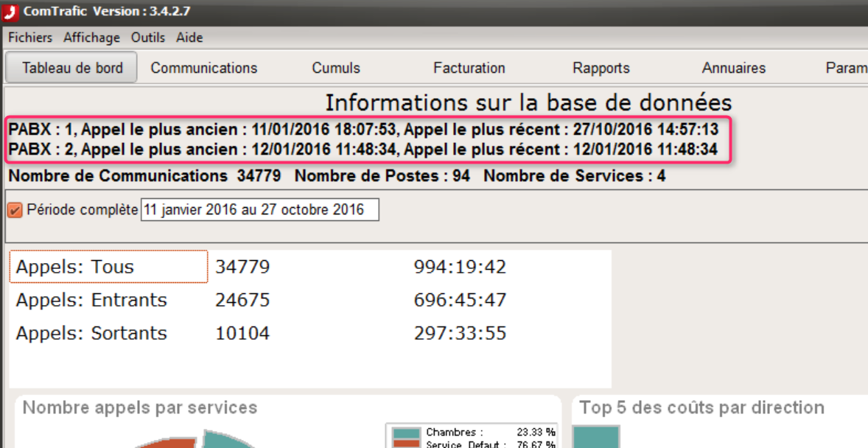This screenshot has height=448, width=868.
Task: Open the Fichiers menu
Action: (30, 38)
